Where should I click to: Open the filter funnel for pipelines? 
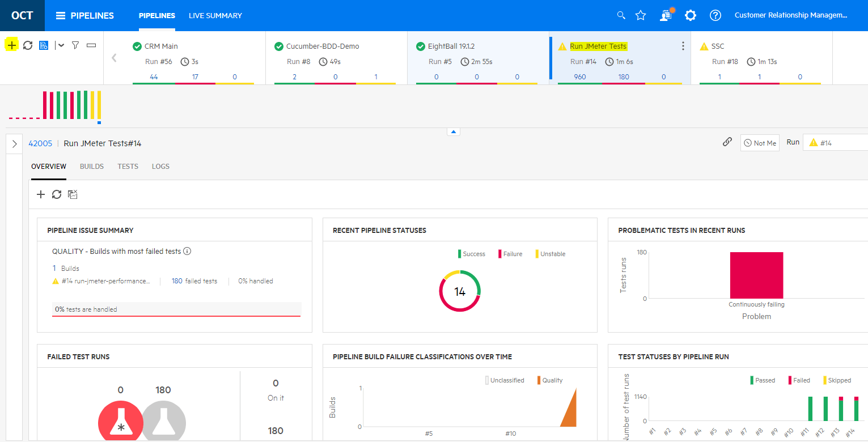pos(75,45)
